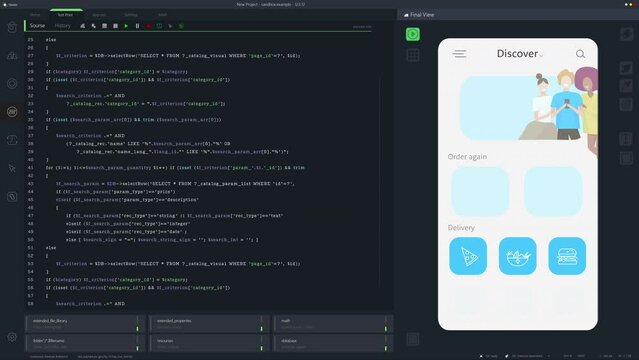639x360 pixels.
Task: Open the hamburger menu in the phone preview
Action: (x=459, y=54)
